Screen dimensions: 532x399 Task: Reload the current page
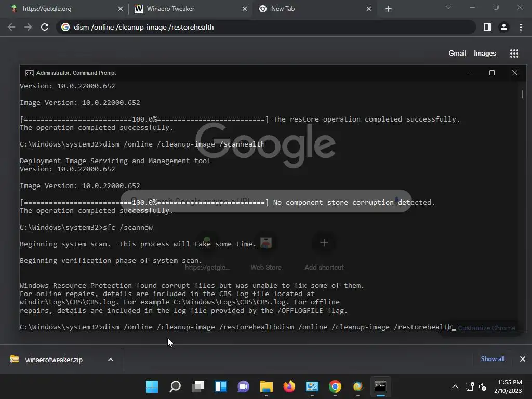point(45,27)
